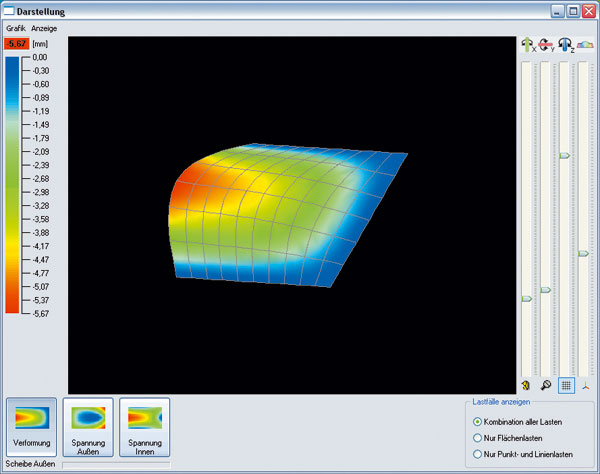
Task: Click the Z rotation slider handle
Action: [x=565, y=156]
